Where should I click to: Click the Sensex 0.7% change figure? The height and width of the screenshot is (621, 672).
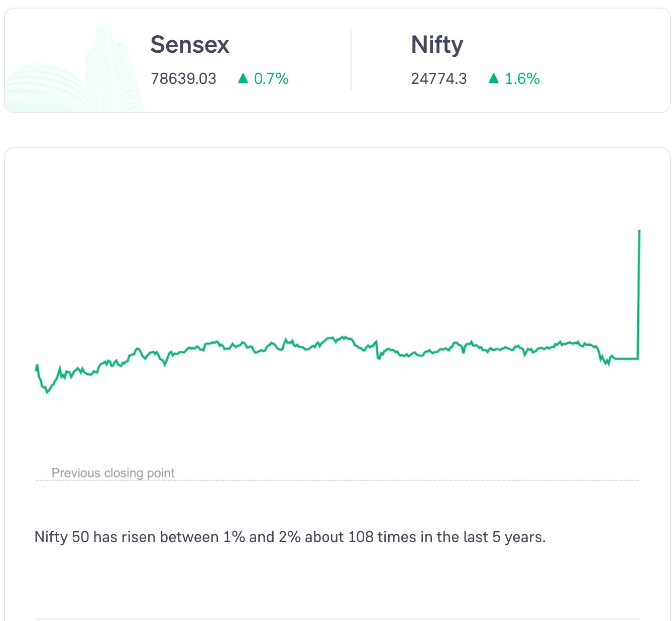271,79
